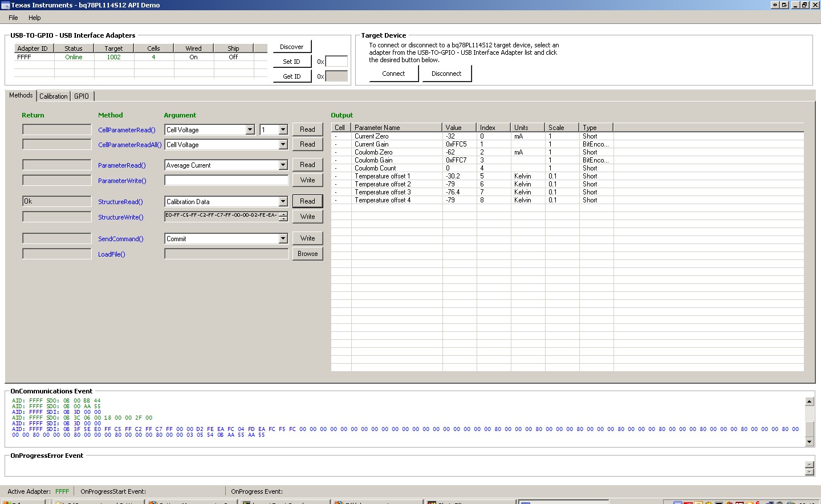821x504 pixels.
Task: Click the Get ID button
Action: [292, 76]
